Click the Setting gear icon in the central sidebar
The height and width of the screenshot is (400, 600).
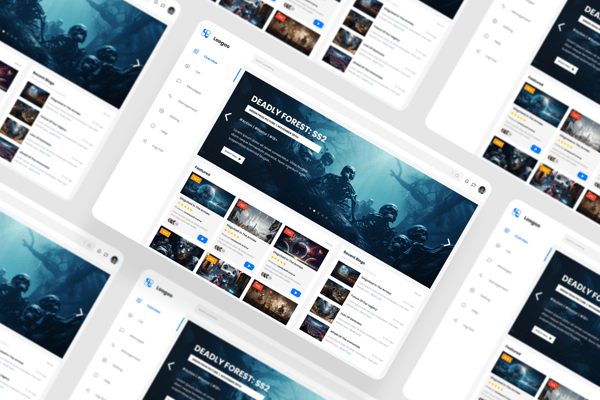(161, 111)
